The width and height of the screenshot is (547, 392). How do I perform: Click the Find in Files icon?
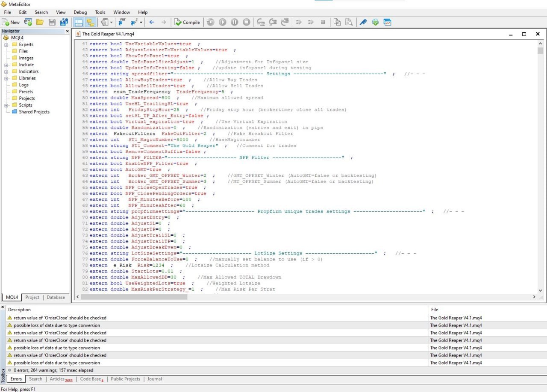(349, 22)
